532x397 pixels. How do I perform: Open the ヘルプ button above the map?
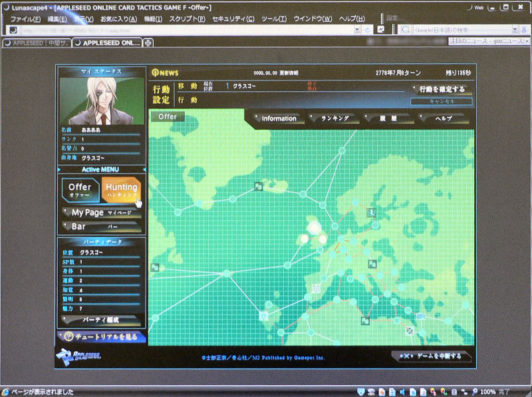443,118
